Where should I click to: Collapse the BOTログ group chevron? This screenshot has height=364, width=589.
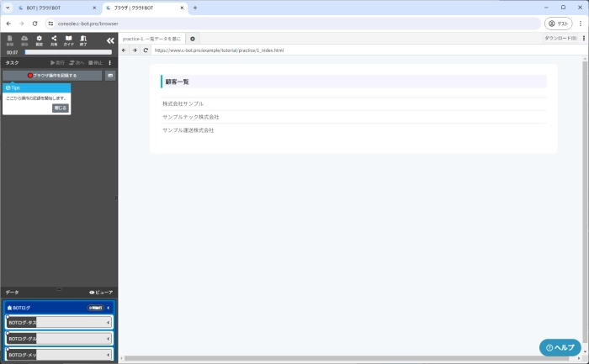click(x=109, y=308)
